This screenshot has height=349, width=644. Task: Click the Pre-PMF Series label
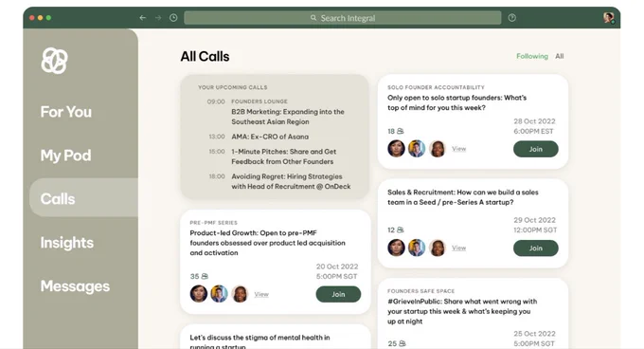[214, 222]
